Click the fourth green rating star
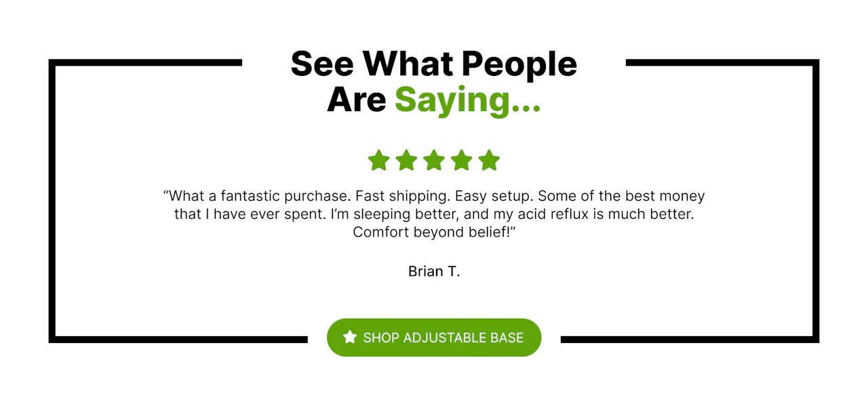 pos(462,161)
